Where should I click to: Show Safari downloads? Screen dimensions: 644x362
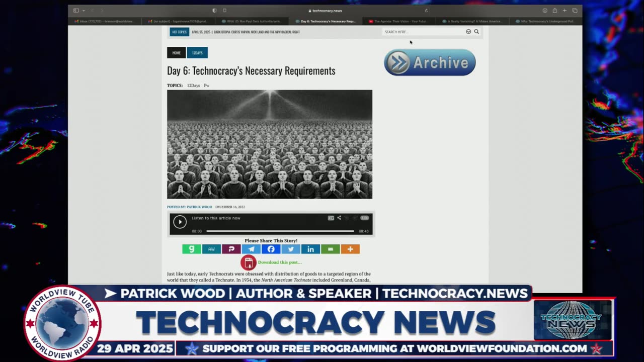click(545, 11)
